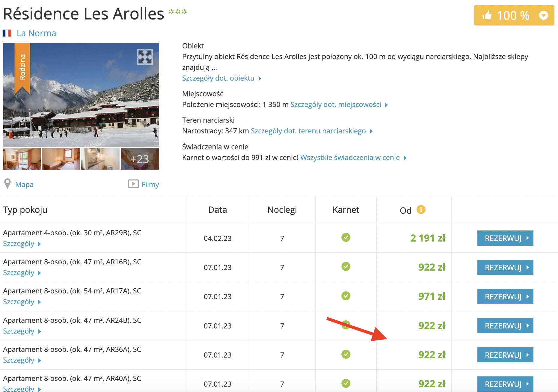Open the La Norma location link
Image resolution: width=558 pixels, height=392 pixels.
point(36,33)
